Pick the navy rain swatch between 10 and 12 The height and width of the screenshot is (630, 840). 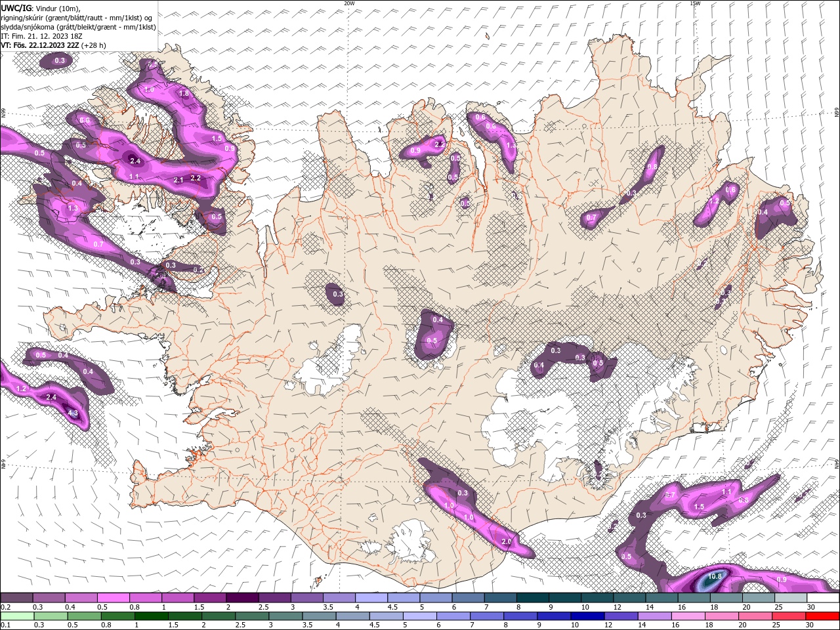587,616
